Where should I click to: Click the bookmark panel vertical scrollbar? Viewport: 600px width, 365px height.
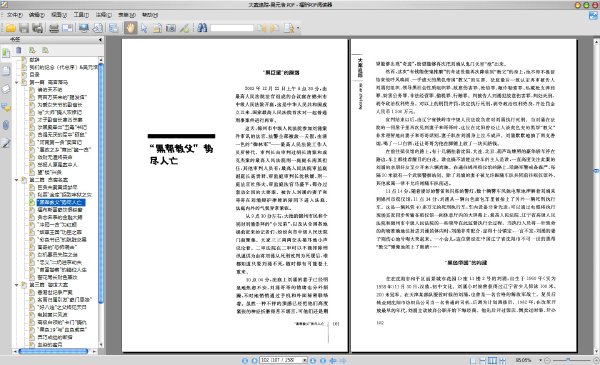101,184
